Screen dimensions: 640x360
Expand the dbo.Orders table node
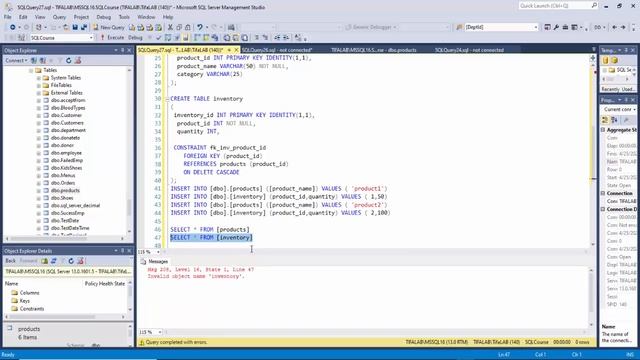[x=39, y=183]
